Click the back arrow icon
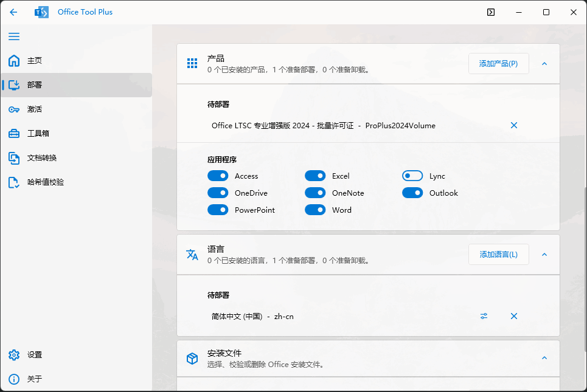The height and width of the screenshot is (392, 587). 13,12
